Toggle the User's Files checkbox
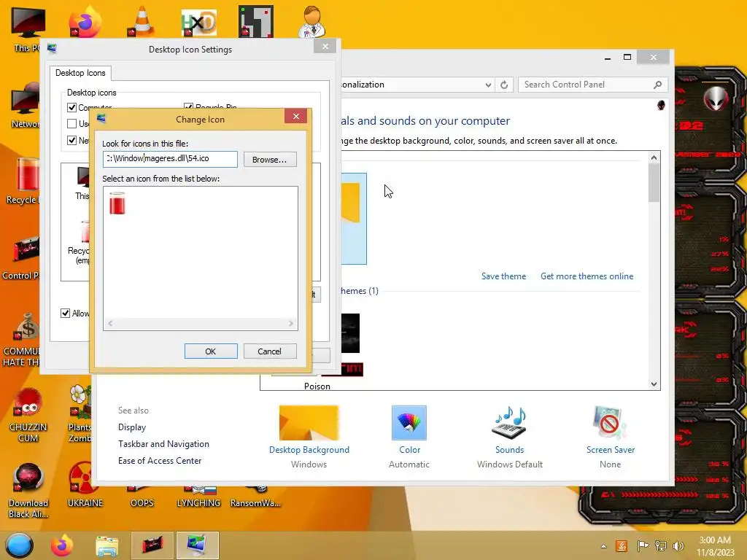This screenshot has height=560, width=747. click(72, 124)
